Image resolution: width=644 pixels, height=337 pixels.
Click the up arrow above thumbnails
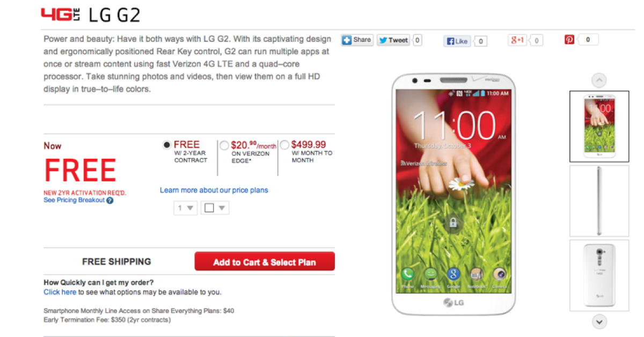[599, 80]
